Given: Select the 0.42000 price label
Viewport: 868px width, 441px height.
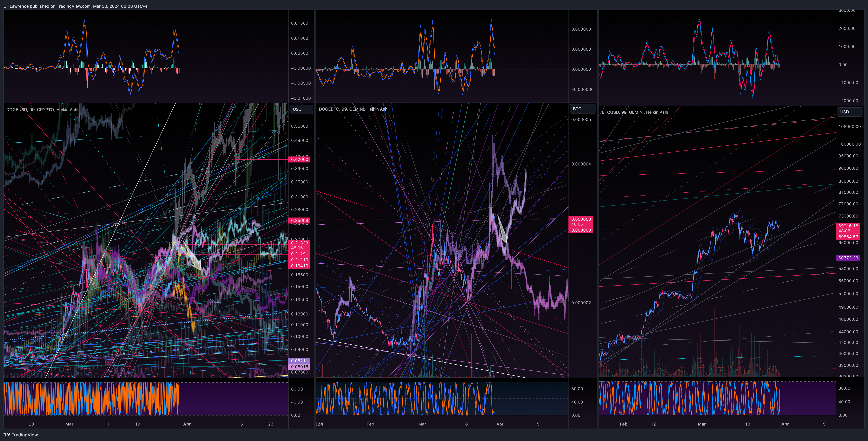Looking at the screenshot, I should pos(299,159).
